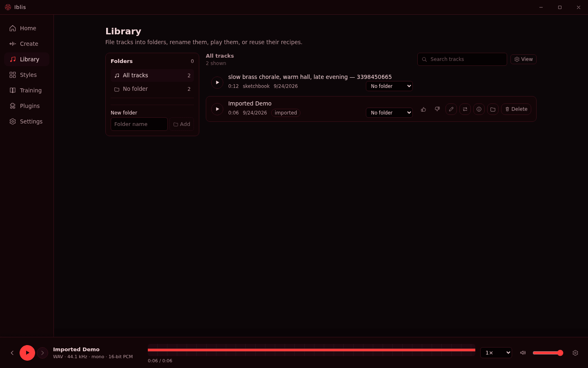588x368 pixels.
Task: Mute audio with the speaker icon
Action: click(523, 353)
